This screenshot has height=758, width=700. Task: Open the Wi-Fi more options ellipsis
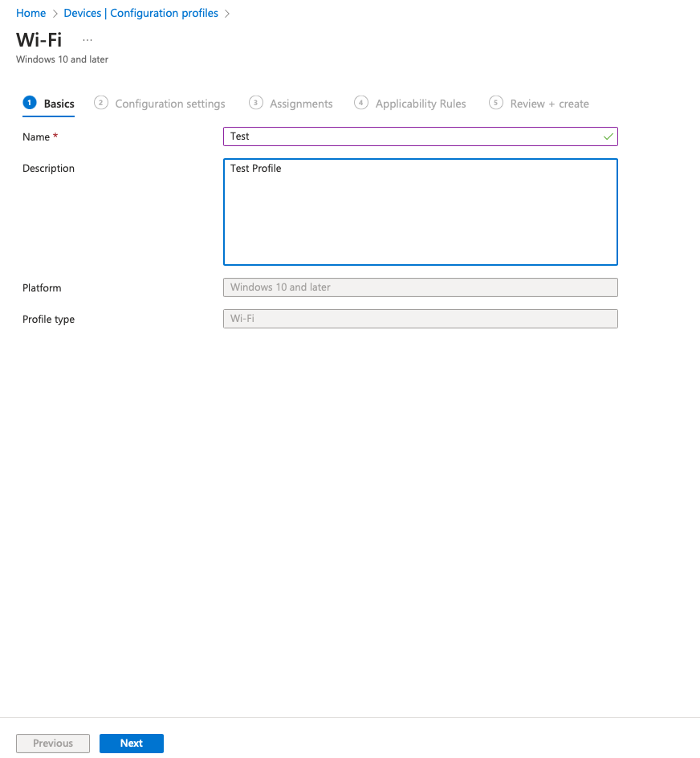pyautogui.click(x=87, y=40)
